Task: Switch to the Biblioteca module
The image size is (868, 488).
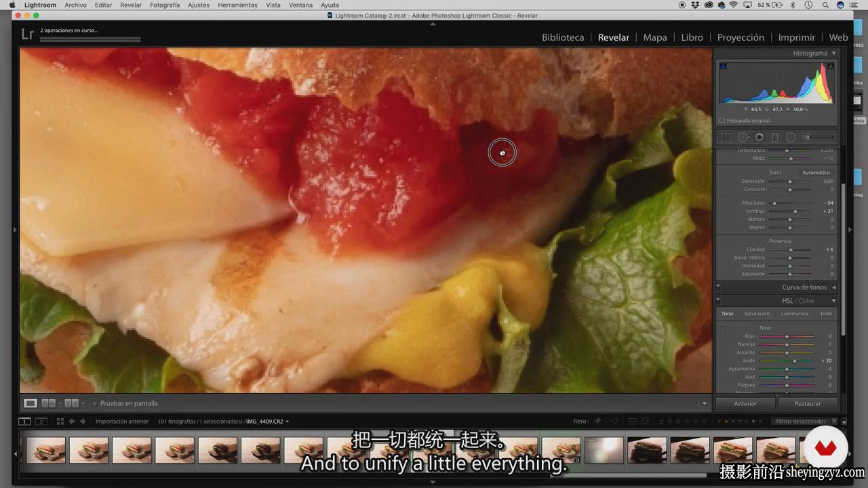Action: 563,37
